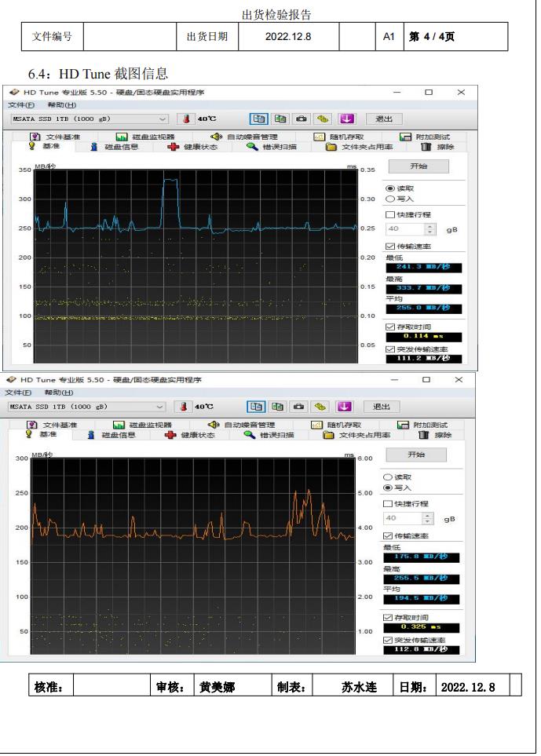Click purple down-arrow icon in upper window
The image size is (541, 756).
tap(346, 119)
